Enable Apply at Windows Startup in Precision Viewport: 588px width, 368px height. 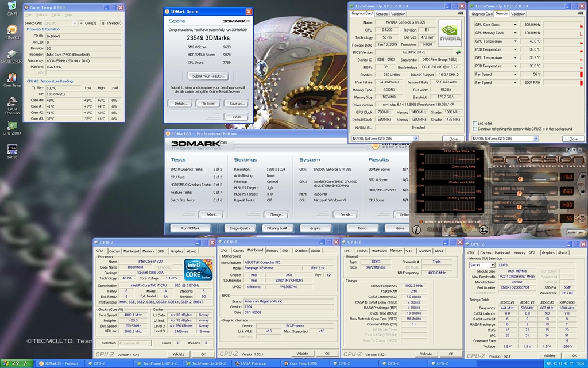pyautogui.click(x=421, y=222)
